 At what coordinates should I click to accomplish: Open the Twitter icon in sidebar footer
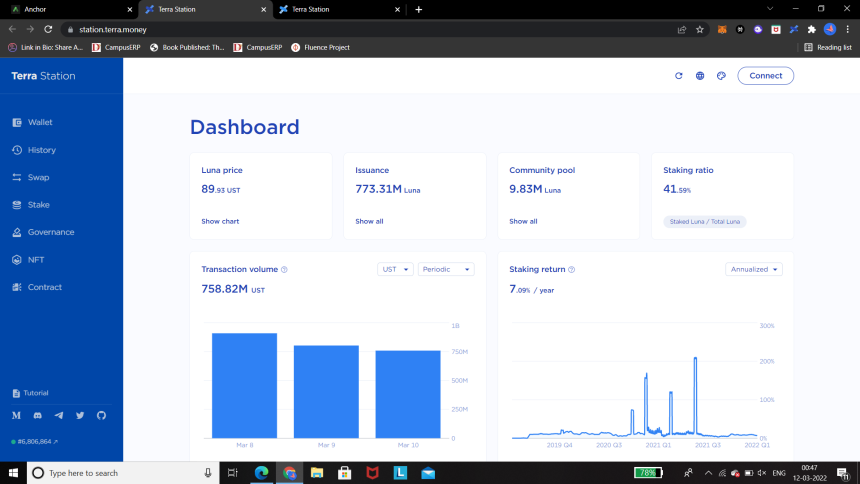pos(80,415)
